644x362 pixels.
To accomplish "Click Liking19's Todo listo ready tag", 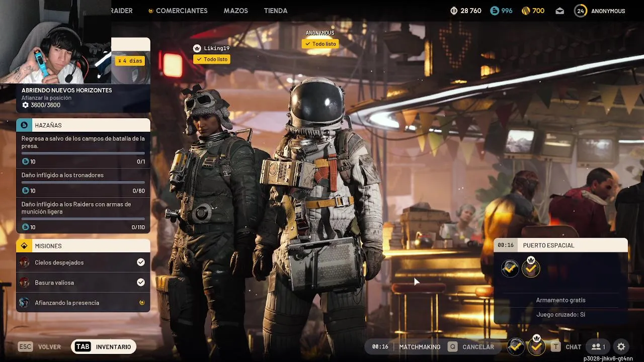I will coord(212,59).
